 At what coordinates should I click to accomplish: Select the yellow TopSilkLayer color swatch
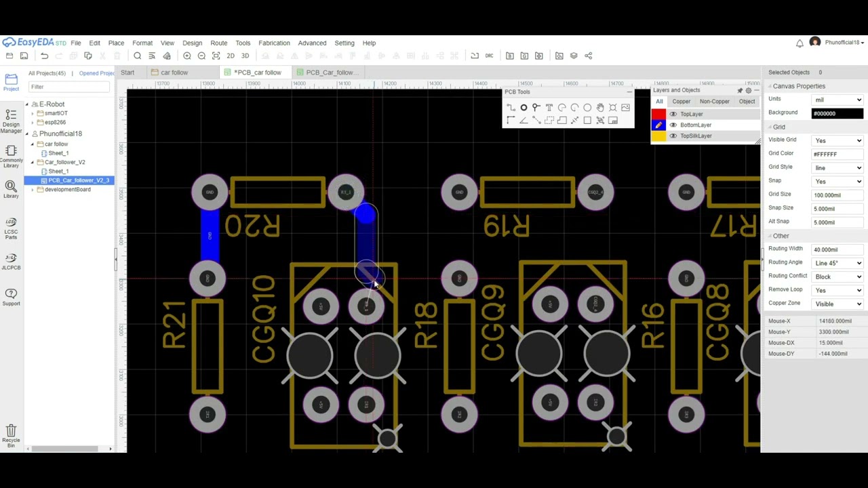tap(658, 136)
